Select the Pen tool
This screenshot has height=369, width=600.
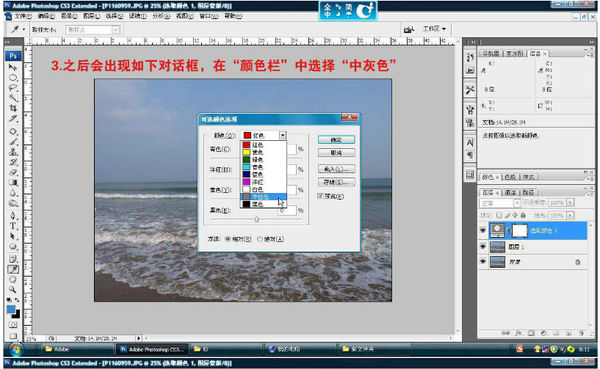tap(13, 216)
